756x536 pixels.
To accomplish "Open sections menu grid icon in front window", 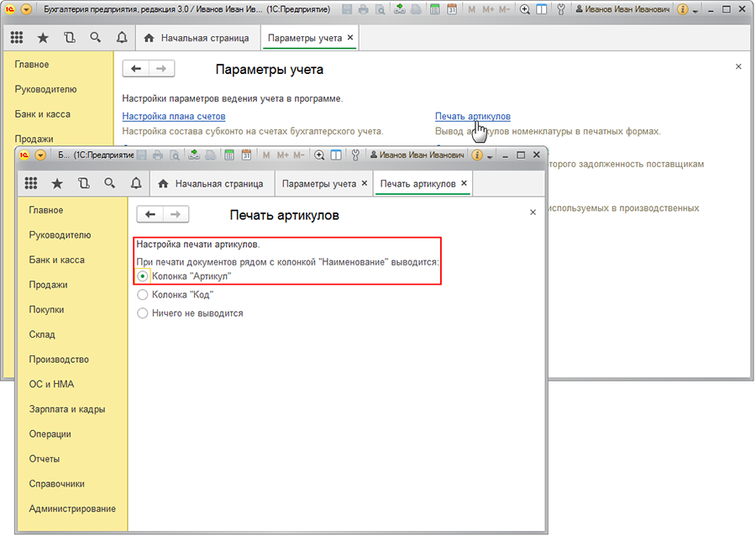I will click(x=31, y=183).
